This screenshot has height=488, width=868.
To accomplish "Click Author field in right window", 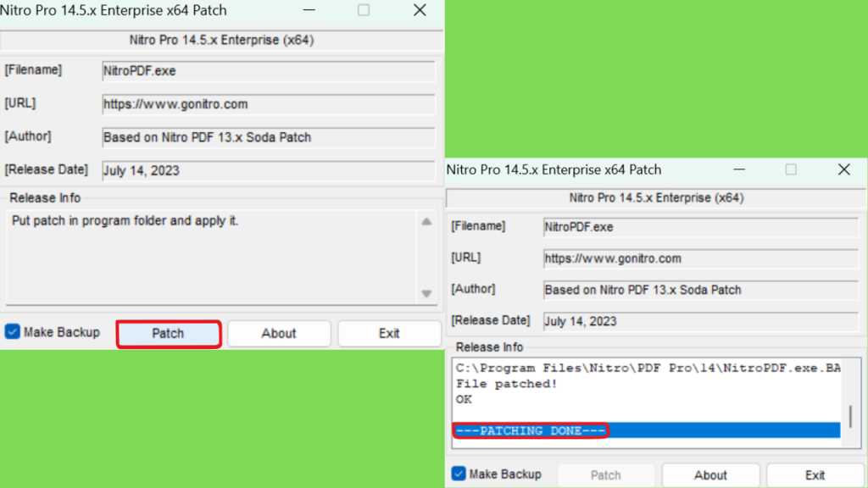I will point(701,291).
